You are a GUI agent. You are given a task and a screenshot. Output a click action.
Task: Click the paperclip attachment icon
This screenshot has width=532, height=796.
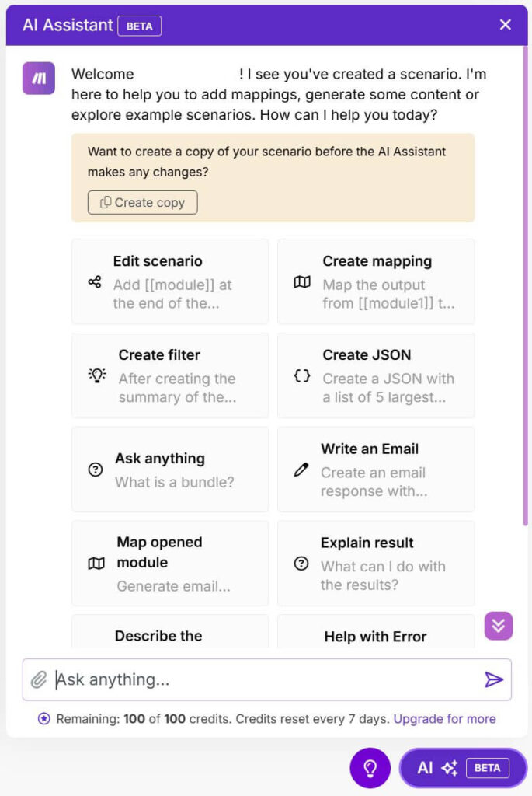tap(39, 680)
